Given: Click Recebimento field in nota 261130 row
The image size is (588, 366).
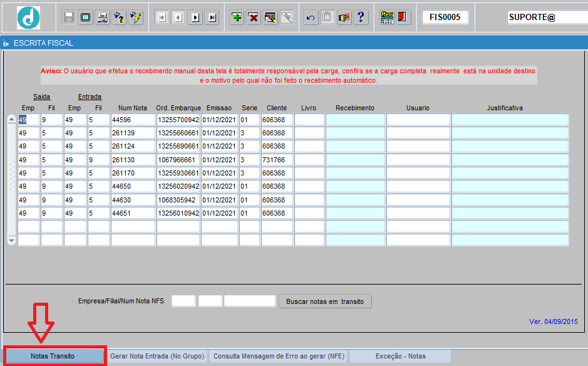Looking at the screenshot, I should [x=355, y=160].
